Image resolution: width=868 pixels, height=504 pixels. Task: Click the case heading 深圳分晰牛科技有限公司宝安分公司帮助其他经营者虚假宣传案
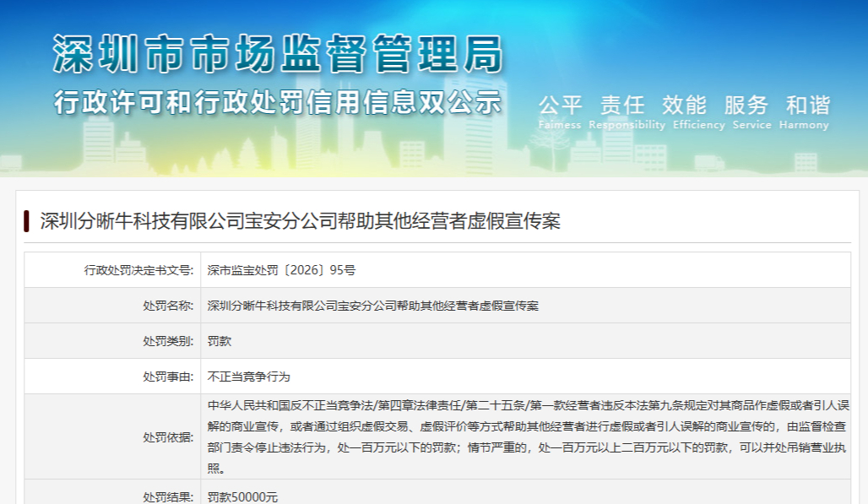tap(300, 220)
